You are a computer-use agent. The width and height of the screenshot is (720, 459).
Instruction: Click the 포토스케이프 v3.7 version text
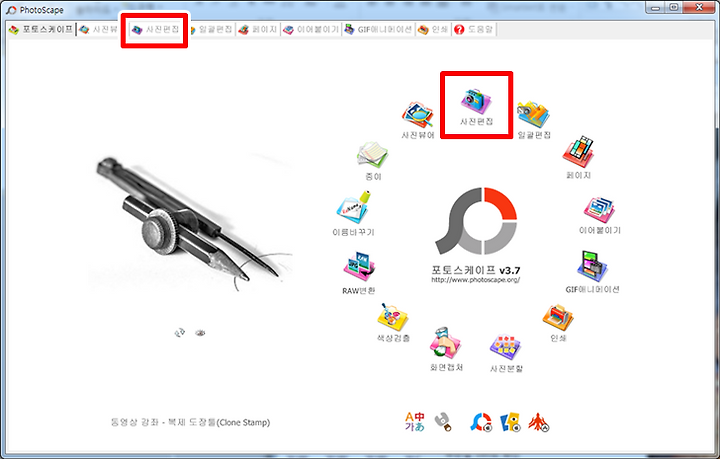[476, 270]
